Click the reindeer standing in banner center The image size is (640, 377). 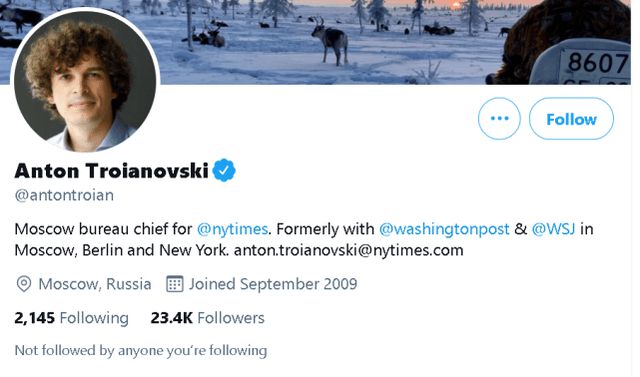click(330, 41)
